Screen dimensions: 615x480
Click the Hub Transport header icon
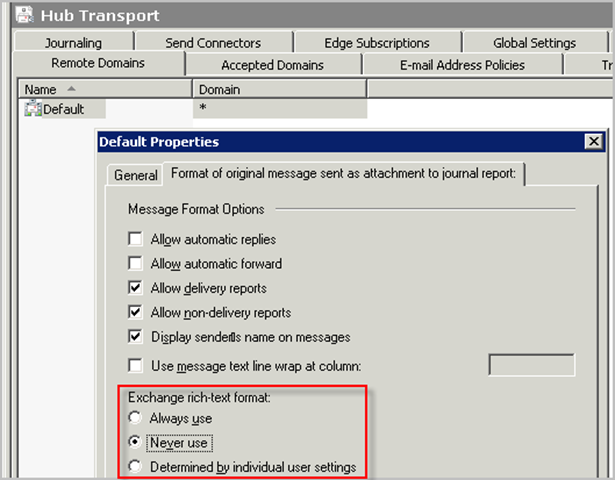pos(18,15)
